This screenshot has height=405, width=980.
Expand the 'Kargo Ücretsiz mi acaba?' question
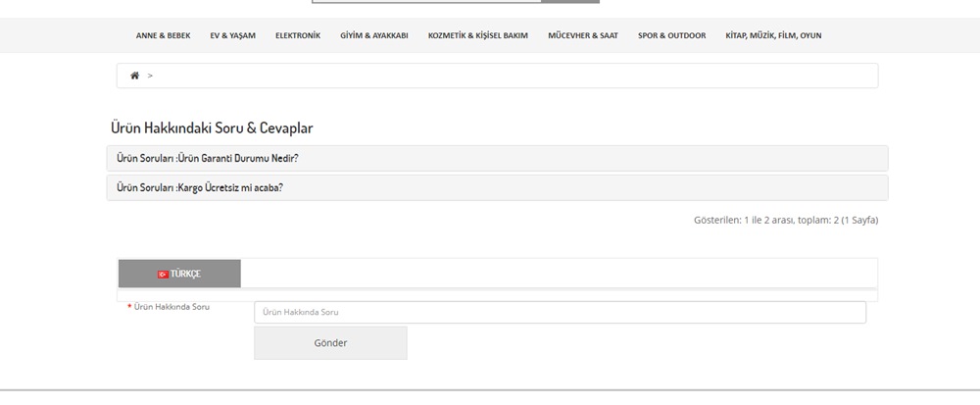[199, 187]
